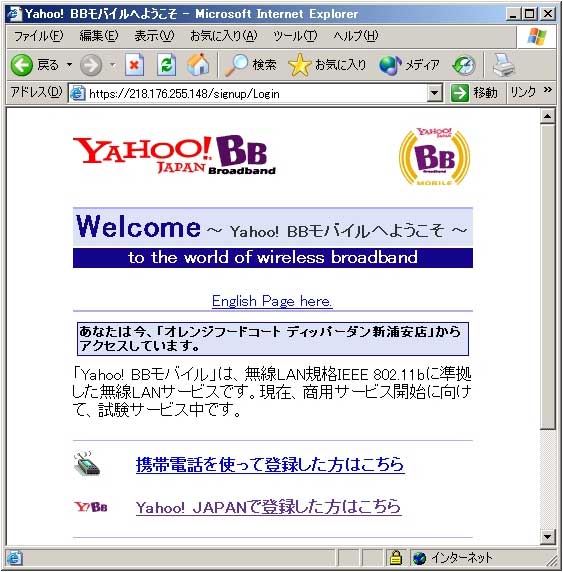The height and width of the screenshot is (572, 563).
Task: Open the ツール(T) menu
Action: [295, 36]
